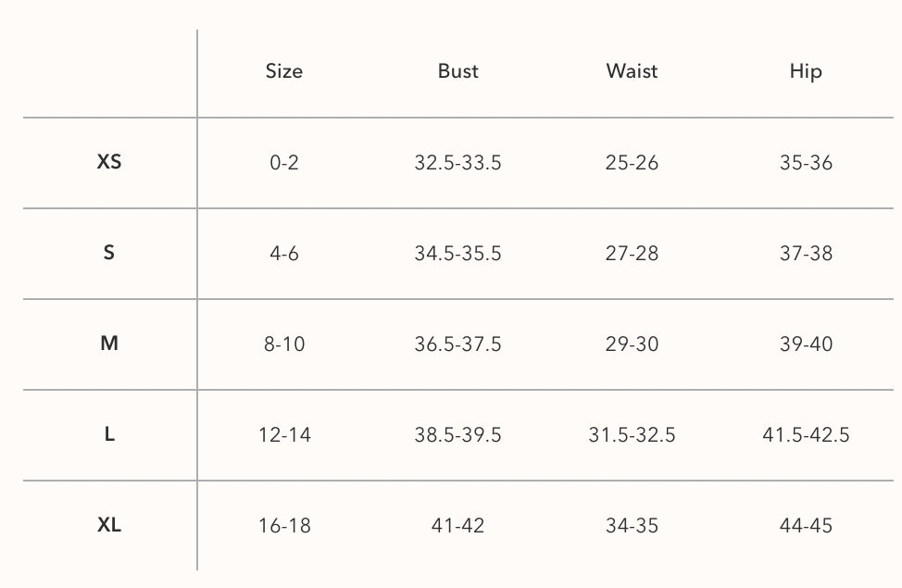Click the 0-2 size cell
The width and height of the screenshot is (902, 588).
284,162
